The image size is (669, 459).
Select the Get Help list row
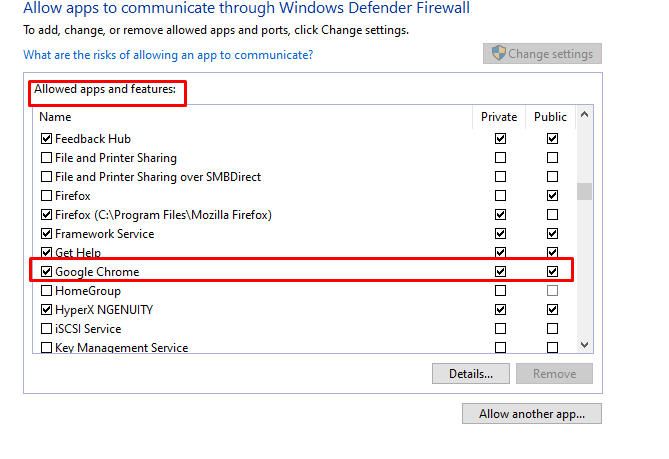click(304, 253)
